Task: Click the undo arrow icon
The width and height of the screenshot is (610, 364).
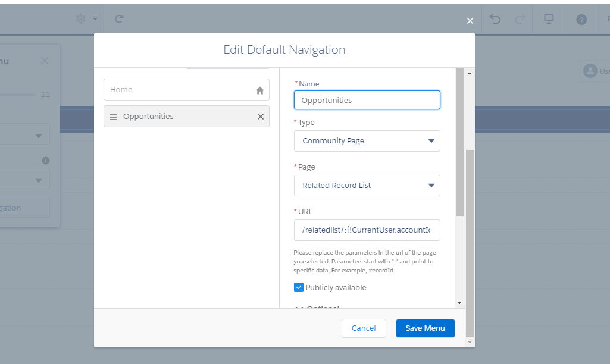Action: coord(495,19)
